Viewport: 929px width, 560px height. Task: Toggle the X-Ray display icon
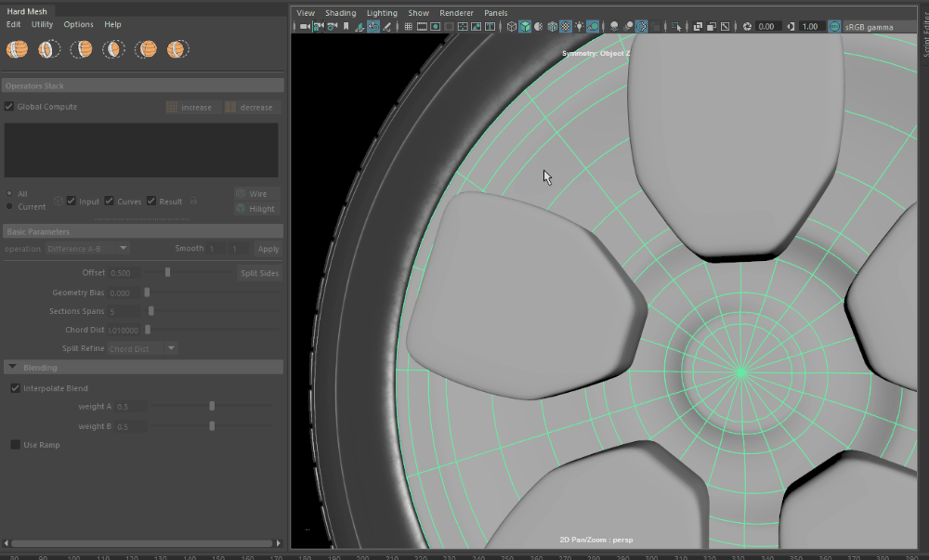tap(699, 27)
